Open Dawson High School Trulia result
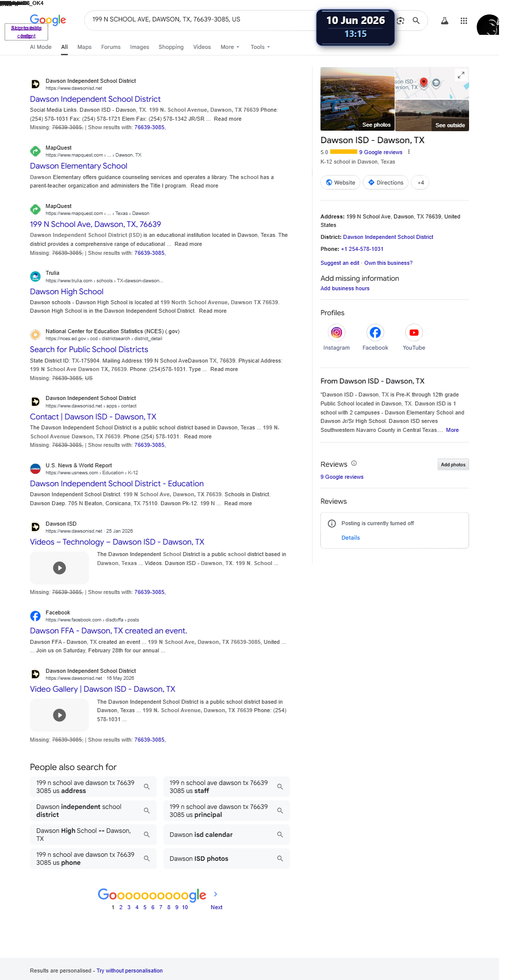This screenshot has height=980, width=505. coord(67,291)
